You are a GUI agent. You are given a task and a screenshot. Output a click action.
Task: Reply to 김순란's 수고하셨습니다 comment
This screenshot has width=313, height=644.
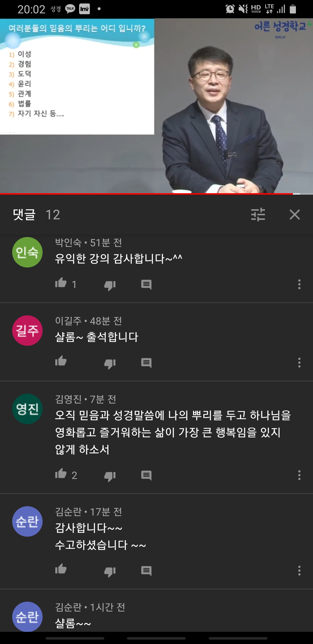pyautogui.click(x=146, y=571)
